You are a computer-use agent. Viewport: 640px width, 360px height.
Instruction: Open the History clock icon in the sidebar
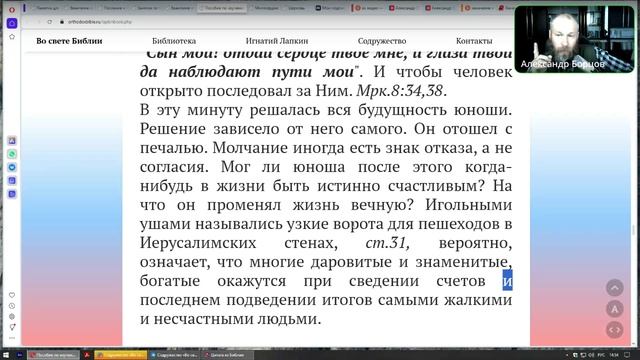pyautogui.click(x=12, y=306)
